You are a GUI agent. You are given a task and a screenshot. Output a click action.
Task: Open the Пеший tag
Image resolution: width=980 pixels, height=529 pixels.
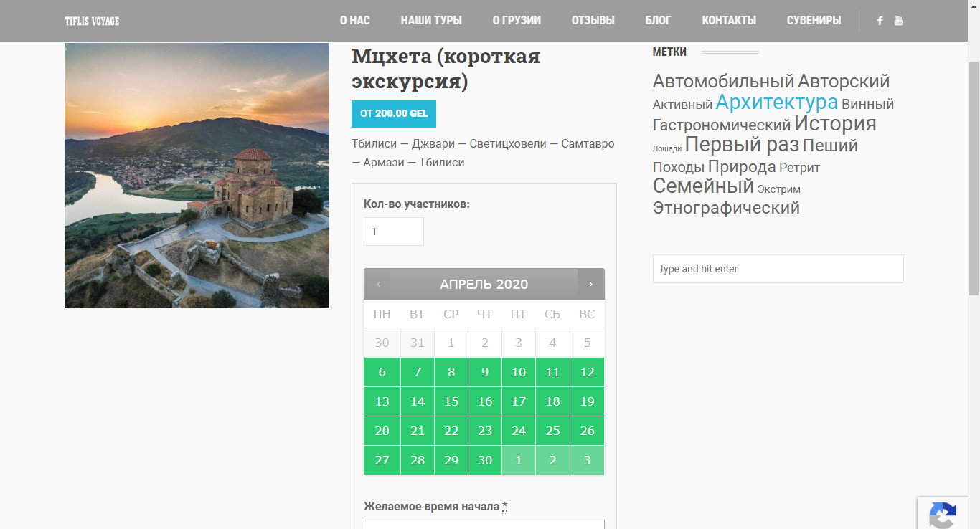coord(830,146)
